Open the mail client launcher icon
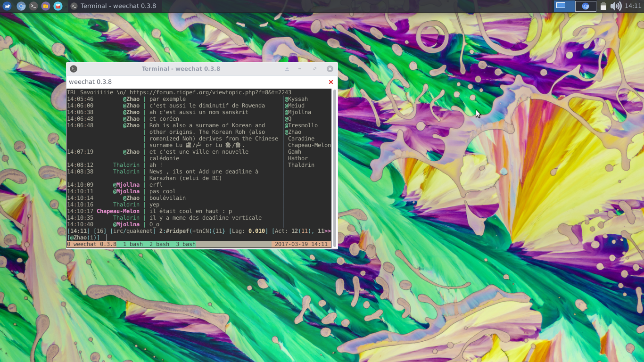Viewport: 644px width, 362px height. point(58,6)
